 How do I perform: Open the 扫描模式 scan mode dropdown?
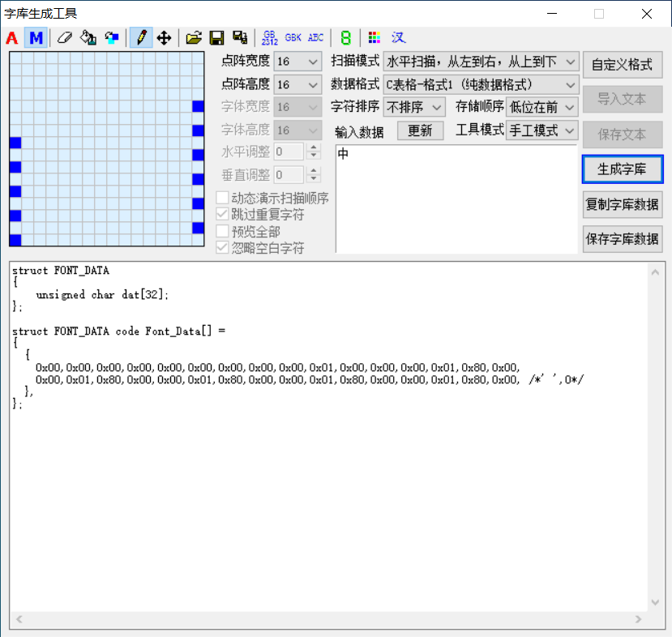coord(481,62)
